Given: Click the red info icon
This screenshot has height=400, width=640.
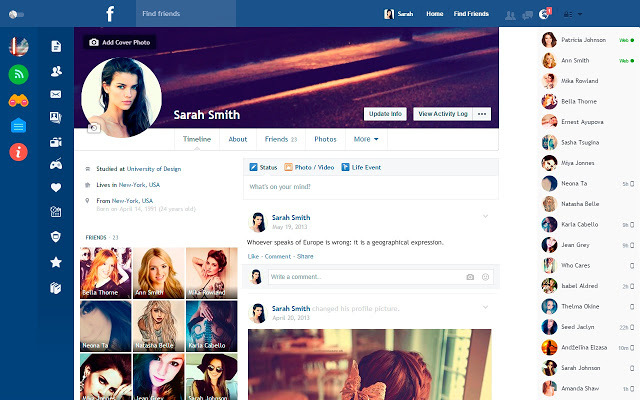Looking at the screenshot, I should click(x=18, y=152).
